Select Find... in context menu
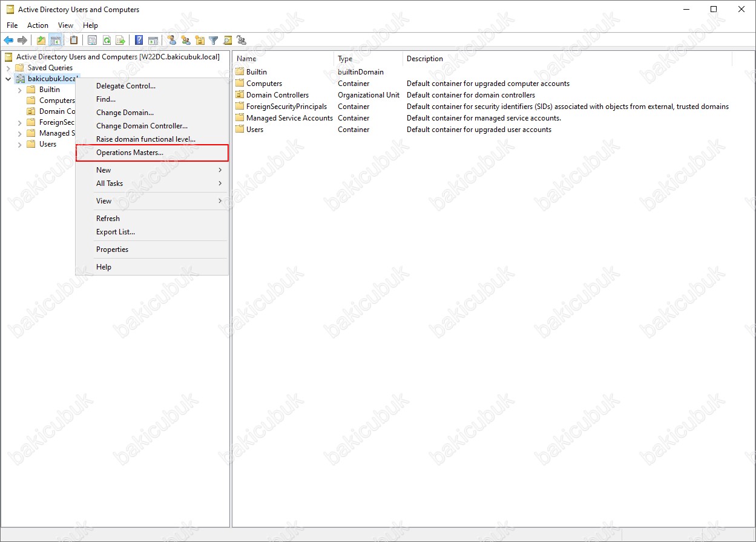 pyautogui.click(x=152, y=99)
